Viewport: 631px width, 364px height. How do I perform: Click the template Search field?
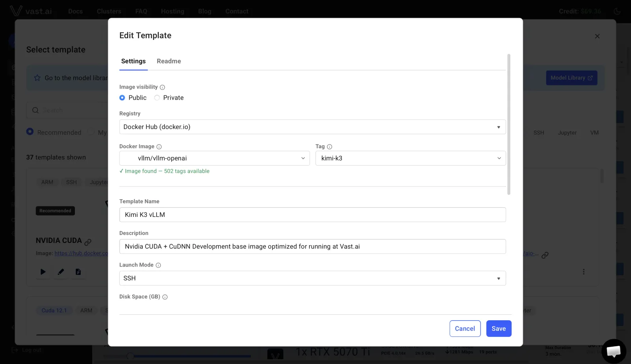click(x=67, y=110)
